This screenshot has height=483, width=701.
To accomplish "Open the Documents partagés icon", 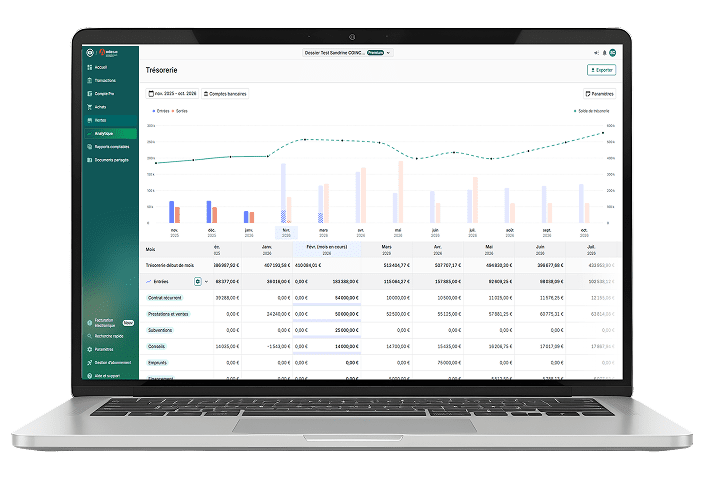I will coord(89,160).
